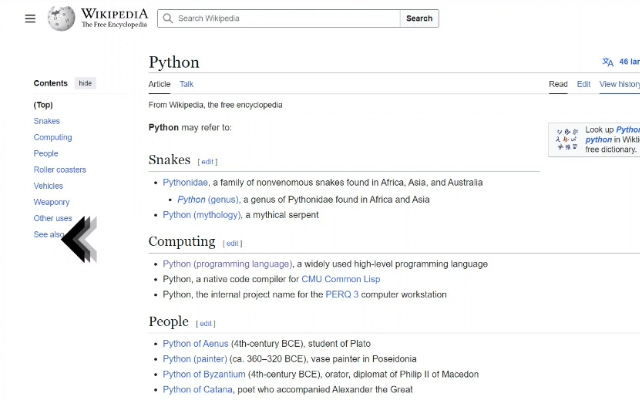Click the Wikipedia globe logo
The image size is (640, 400).
click(x=61, y=18)
